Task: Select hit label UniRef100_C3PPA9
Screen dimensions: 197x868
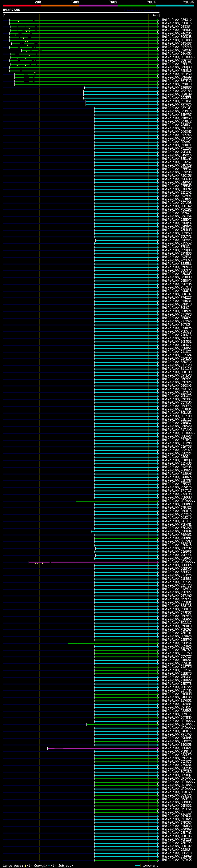Action: (177, 857)
